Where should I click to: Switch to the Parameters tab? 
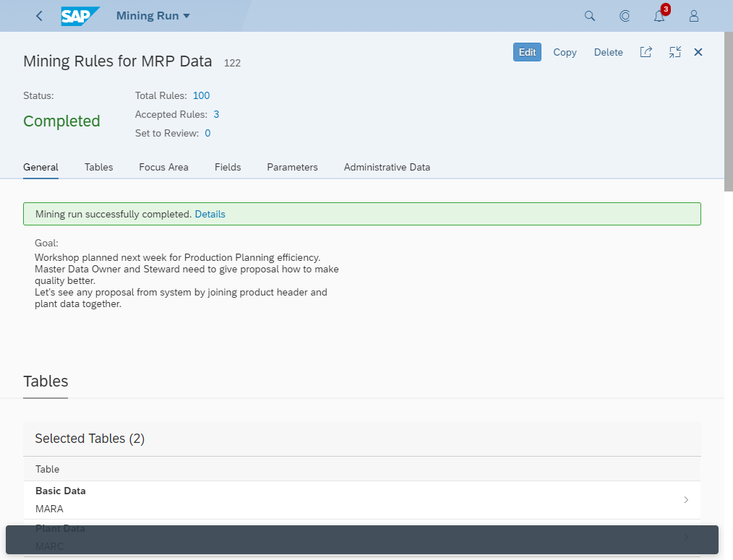click(292, 167)
